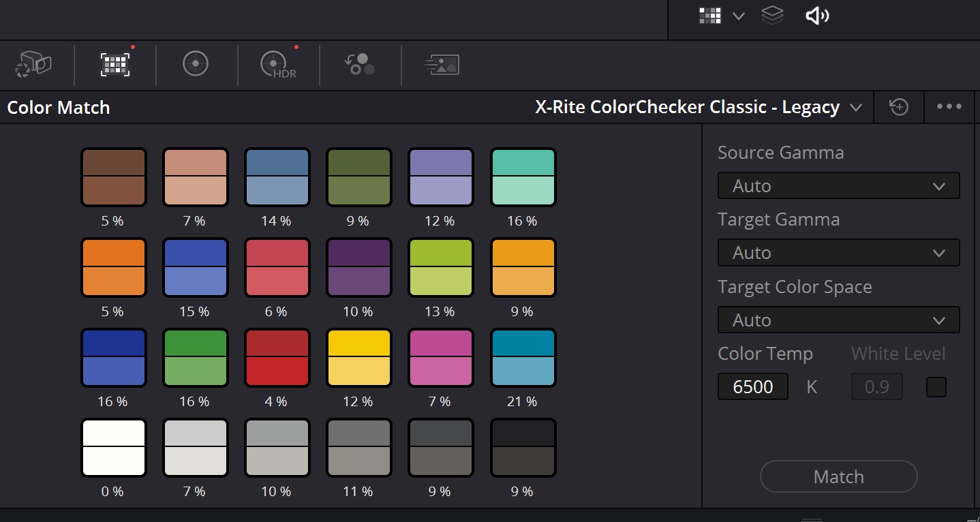Click the color chart grid icon at top

710,16
